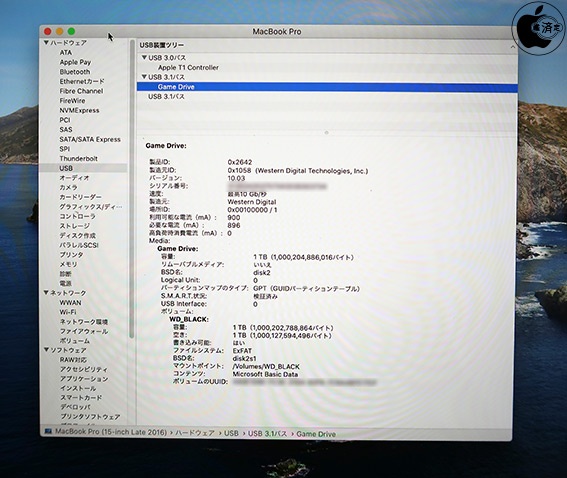567x478 pixels.
Task: Collapse the USB 3.0バス tree node
Action: pyautogui.click(x=144, y=57)
